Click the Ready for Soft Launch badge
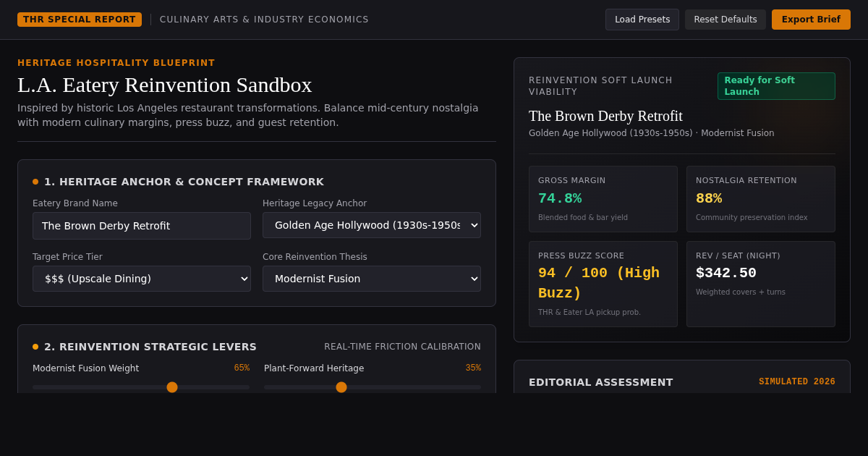Image resolution: width=868 pixels, height=456 pixels. [x=776, y=86]
